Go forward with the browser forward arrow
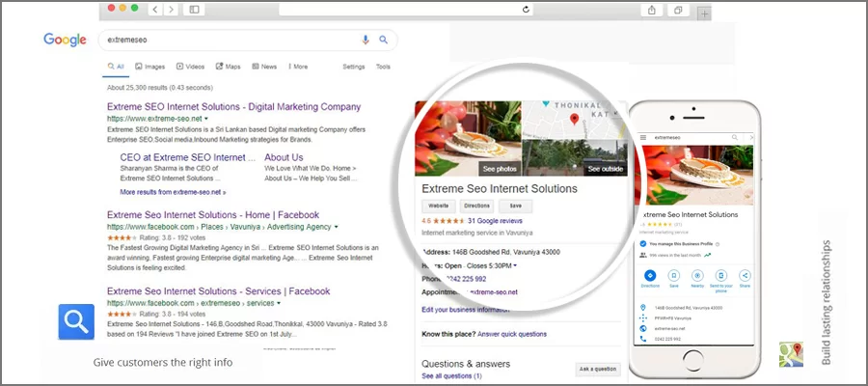Image resolution: width=868 pixels, height=386 pixels. point(171,10)
